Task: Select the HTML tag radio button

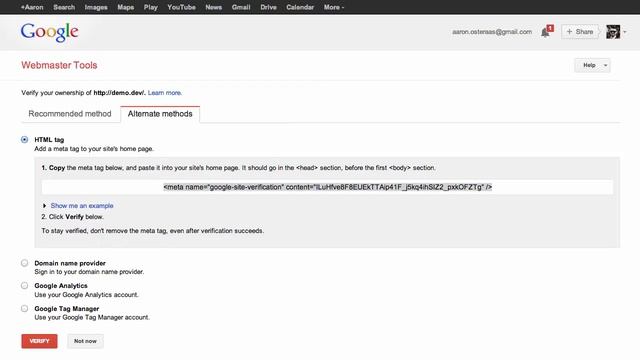Action: pyautogui.click(x=24, y=140)
